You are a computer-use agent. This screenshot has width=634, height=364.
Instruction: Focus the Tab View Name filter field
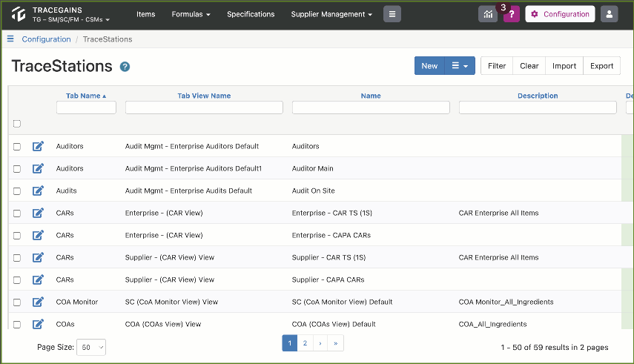[204, 107]
